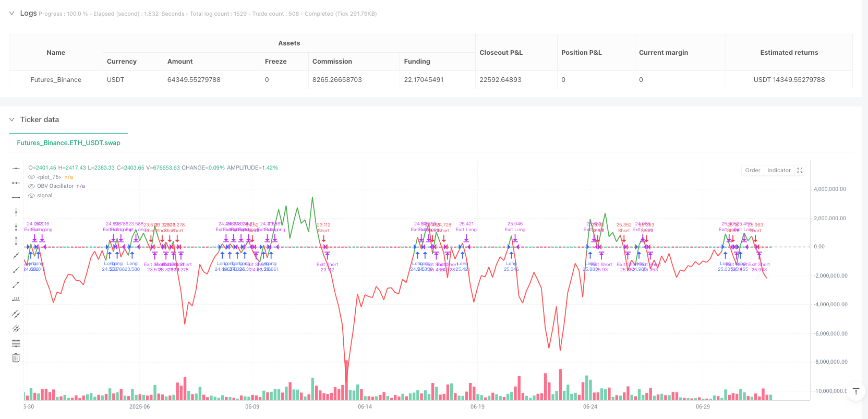Collapse the Logs section
The width and height of the screenshot is (868, 419).
(12, 13)
